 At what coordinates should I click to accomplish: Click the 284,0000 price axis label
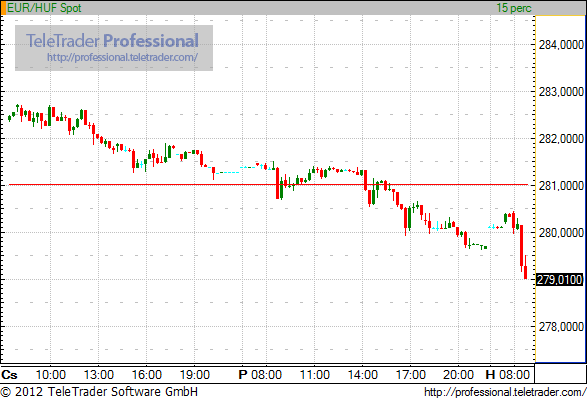pos(561,45)
